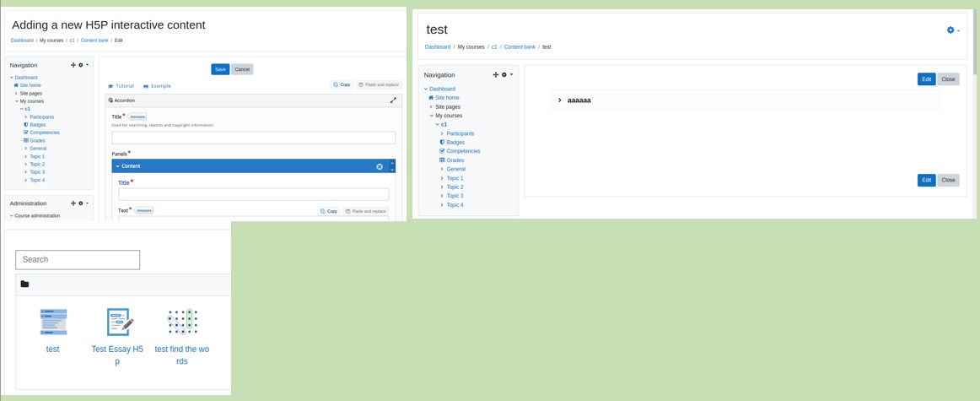The height and width of the screenshot is (401, 980).
Task: Click the 'test' file name in the content bank
Action: point(53,349)
